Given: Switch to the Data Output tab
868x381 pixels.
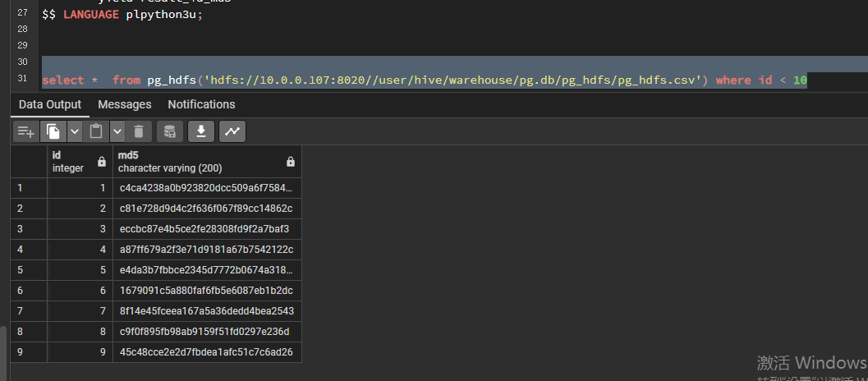Looking at the screenshot, I should tap(50, 104).
